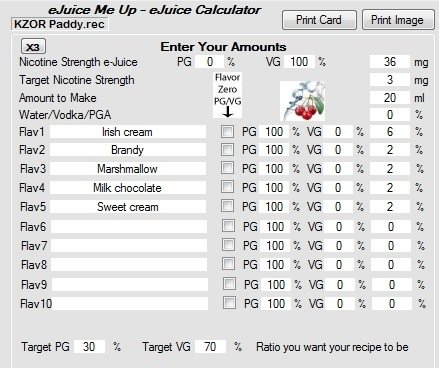This screenshot has height=368, width=439.
Task: Click the Nicotine Strength 36 mg field
Action: click(390, 62)
